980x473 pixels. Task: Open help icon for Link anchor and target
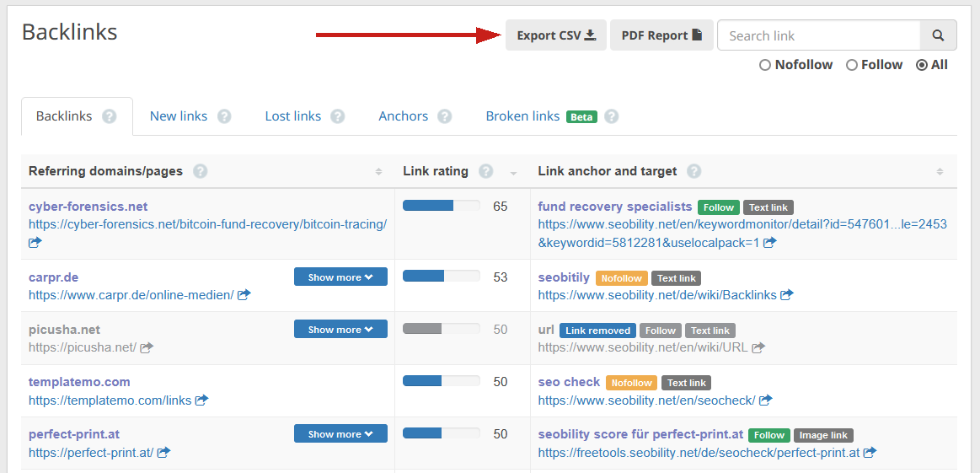pos(693,171)
